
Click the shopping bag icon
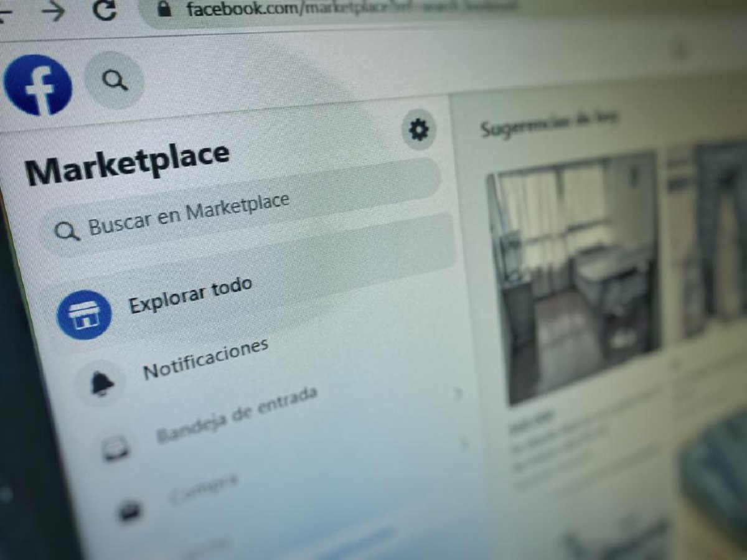click(x=131, y=511)
